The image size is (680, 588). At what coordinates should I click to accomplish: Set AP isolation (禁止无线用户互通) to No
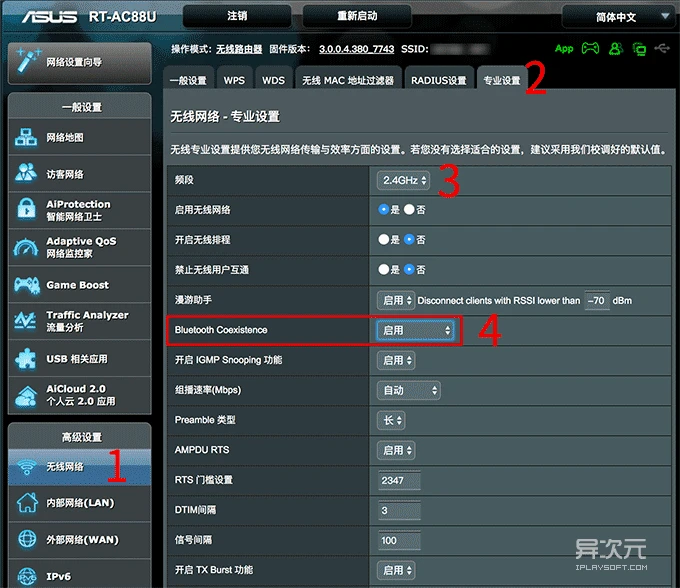pos(409,269)
